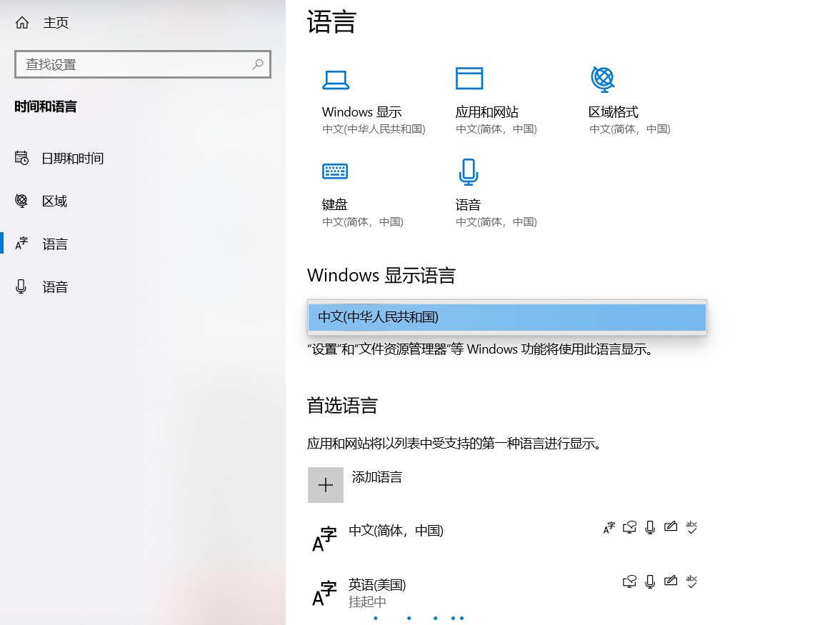Click spell-check abc icon for 中文(简体，中国)
Screen dimensions: 840x625
[x=691, y=528]
